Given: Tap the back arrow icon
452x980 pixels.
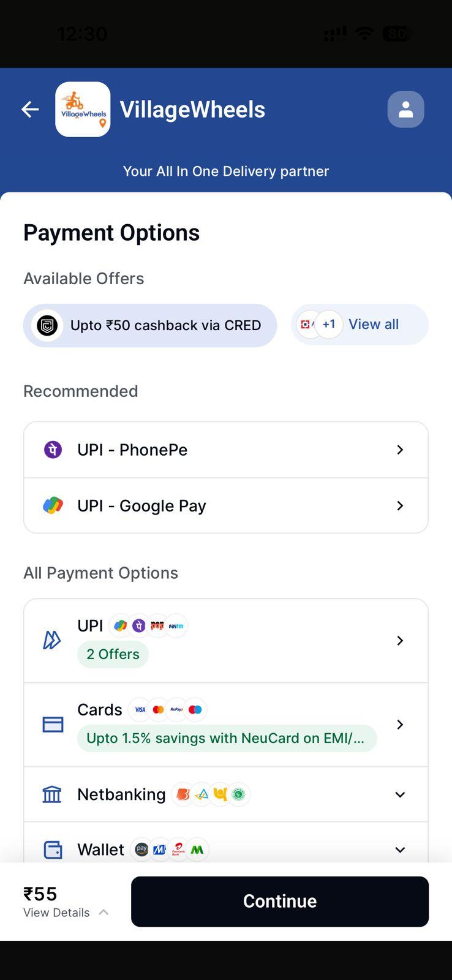Looking at the screenshot, I should click(30, 110).
